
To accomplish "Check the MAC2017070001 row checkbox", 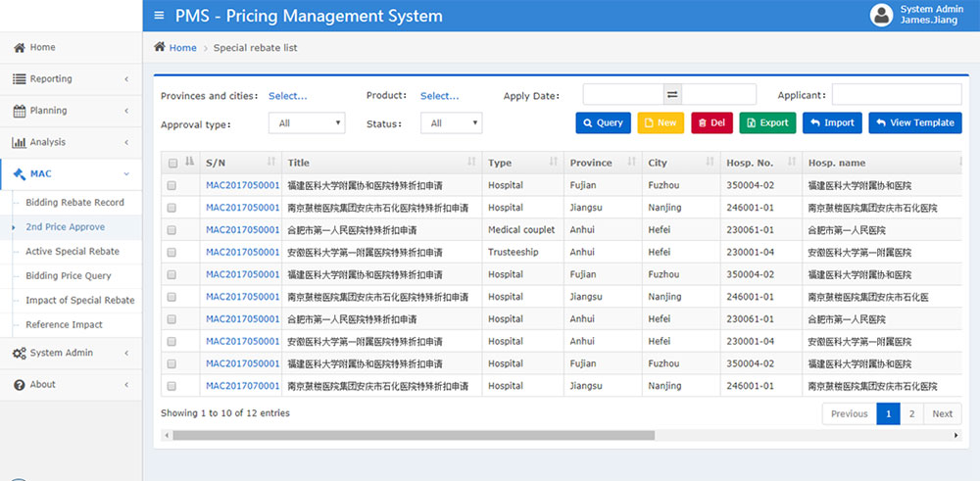I will pyautogui.click(x=171, y=386).
